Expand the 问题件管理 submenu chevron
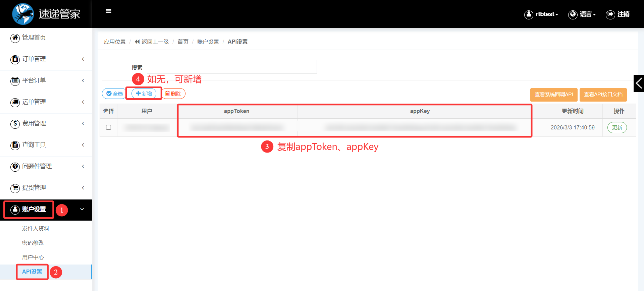644x291 pixels. (83, 166)
